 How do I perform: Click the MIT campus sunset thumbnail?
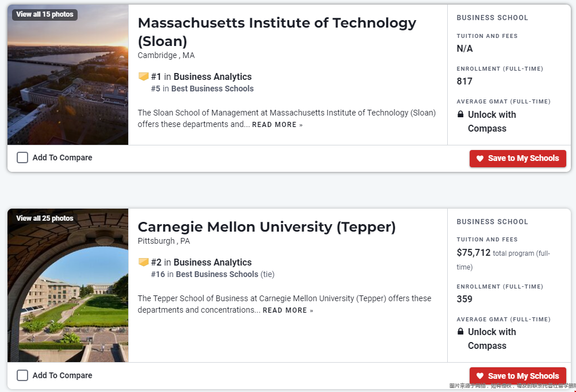click(x=68, y=86)
